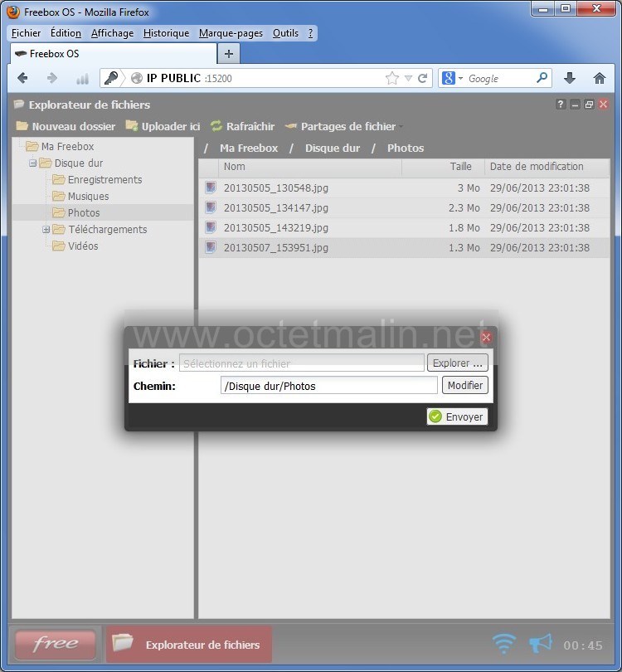The height and width of the screenshot is (672, 622).
Task: Open the free start menu button
Action: pos(56,644)
